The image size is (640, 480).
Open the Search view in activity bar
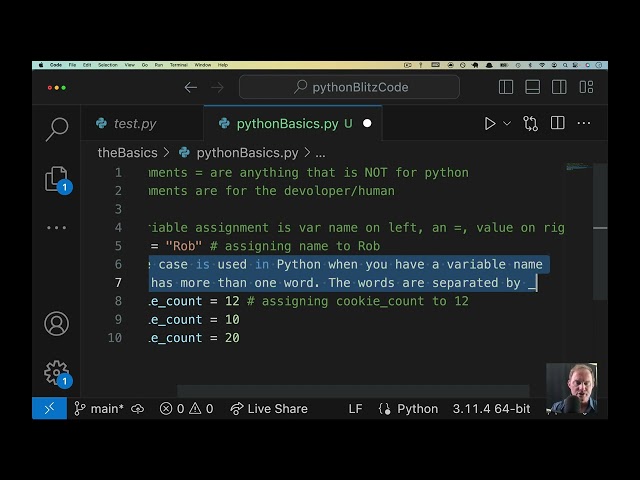point(57,129)
